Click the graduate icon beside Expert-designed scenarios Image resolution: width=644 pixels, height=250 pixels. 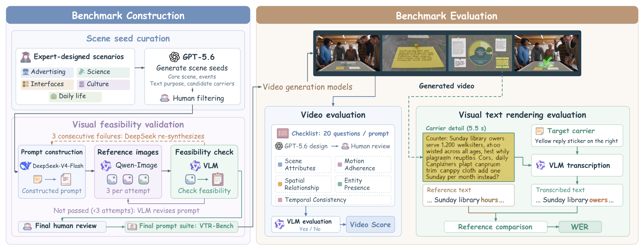26,57
